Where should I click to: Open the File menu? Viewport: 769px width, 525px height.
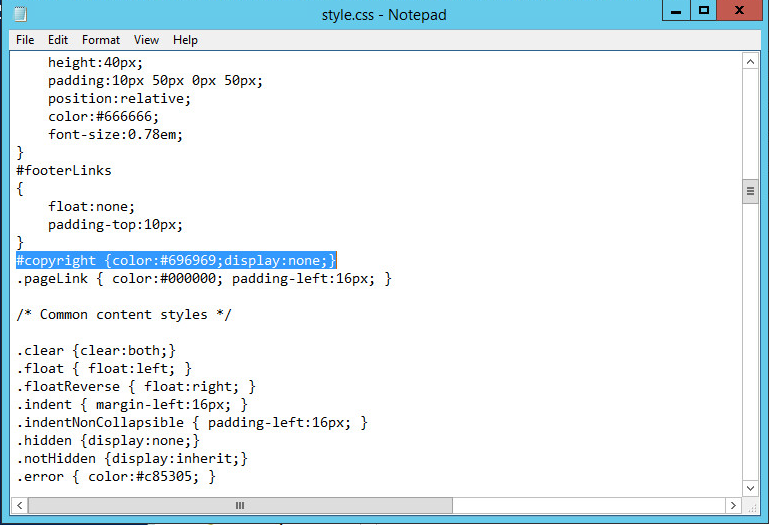point(25,40)
